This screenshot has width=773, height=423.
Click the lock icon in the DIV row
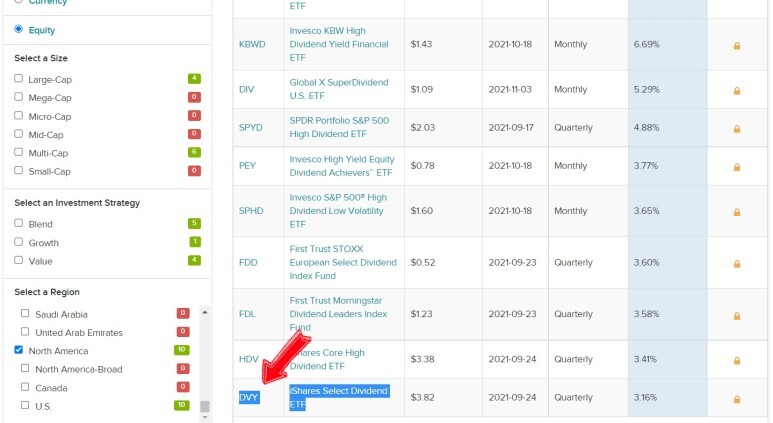[x=737, y=91]
